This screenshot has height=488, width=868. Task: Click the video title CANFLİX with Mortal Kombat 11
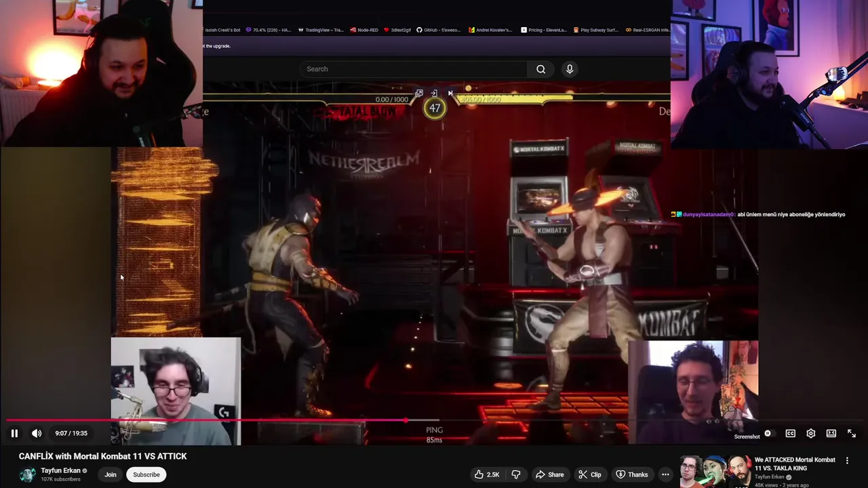102,456
